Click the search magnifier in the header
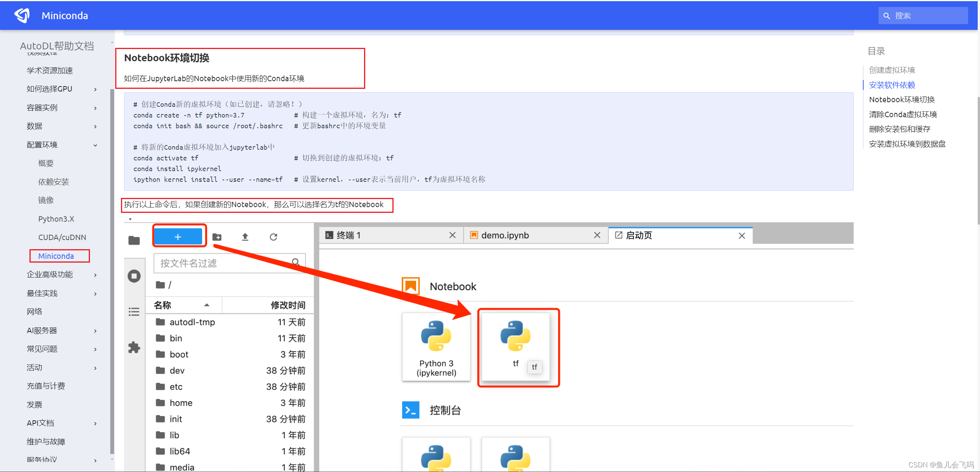Image resolution: width=980 pixels, height=472 pixels. click(887, 15)
